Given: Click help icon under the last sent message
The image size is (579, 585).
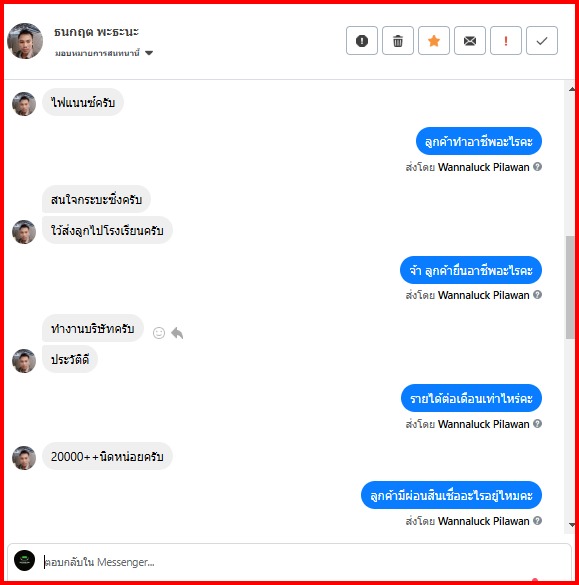Looking at the screenshot, I should (x=537, y=520).
